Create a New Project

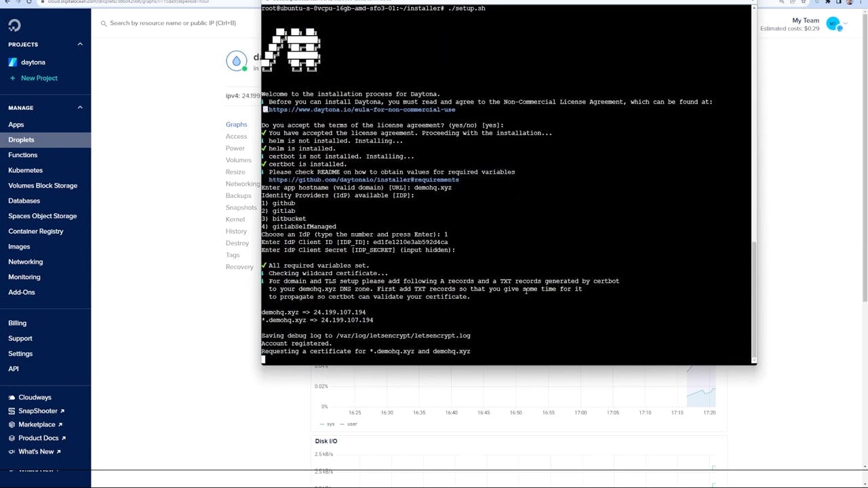tap(39, 78)
